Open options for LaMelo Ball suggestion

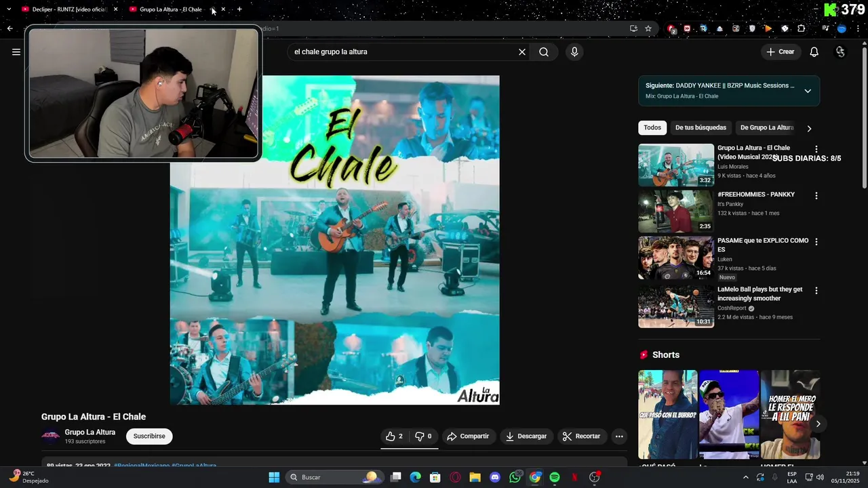(x=816, y=291)
